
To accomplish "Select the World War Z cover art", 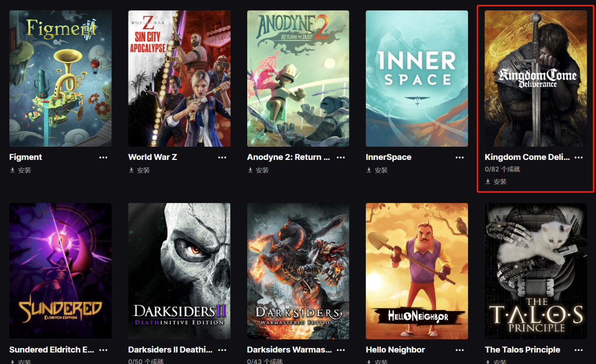I will [179, 79].
